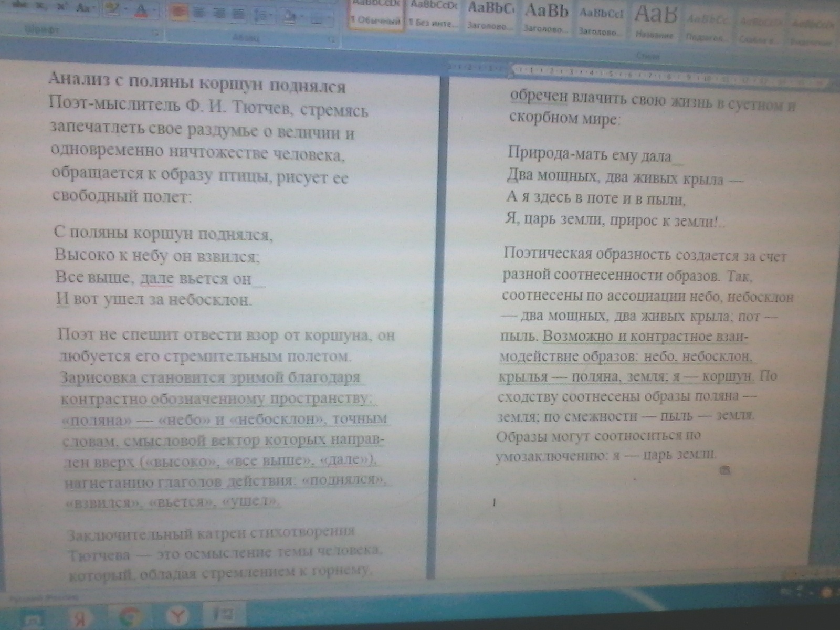This screenshot has width=840, height=630.
Task: Apply the Слабое выделение style
Action: (x=760, y=27)
